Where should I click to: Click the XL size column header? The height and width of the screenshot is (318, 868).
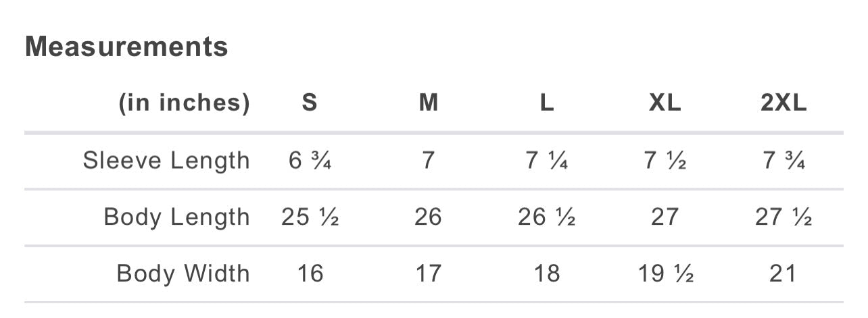(665, 103)
